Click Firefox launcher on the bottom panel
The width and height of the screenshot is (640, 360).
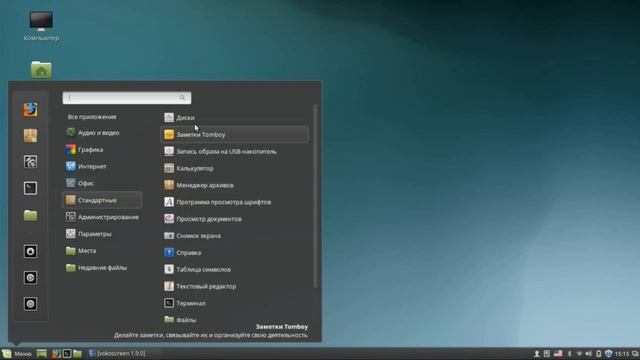pyautogui.click(x=56, y=353)
